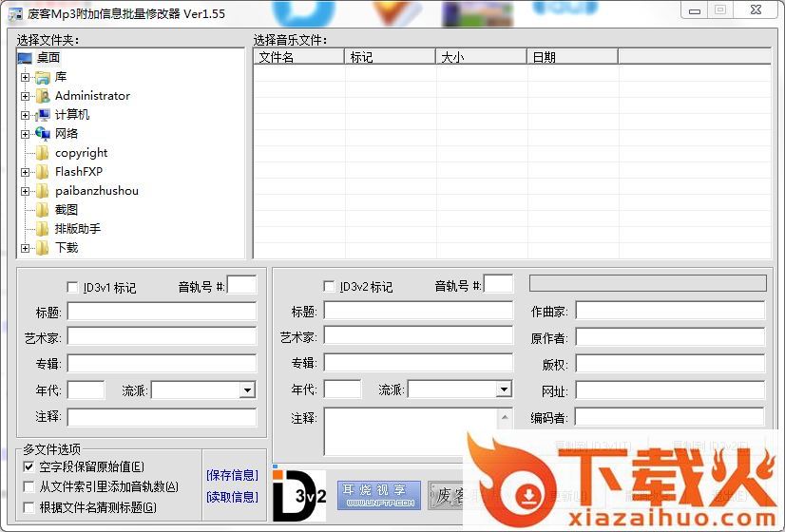Click the ID3v2 作曲家 input field
The width and height of the screenshot is (785, 532).
point(670,311)
